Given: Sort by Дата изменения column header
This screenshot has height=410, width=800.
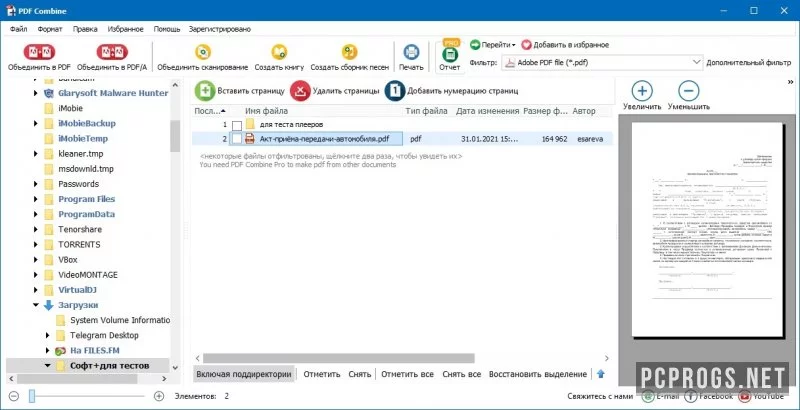Looking at the screenshot, I should click(488, 111).
